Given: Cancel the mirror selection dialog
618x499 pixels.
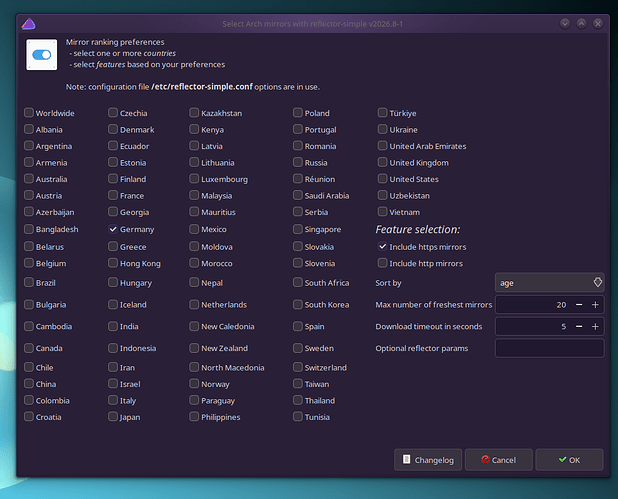Looking at the screenshot, I should [499, 460].
